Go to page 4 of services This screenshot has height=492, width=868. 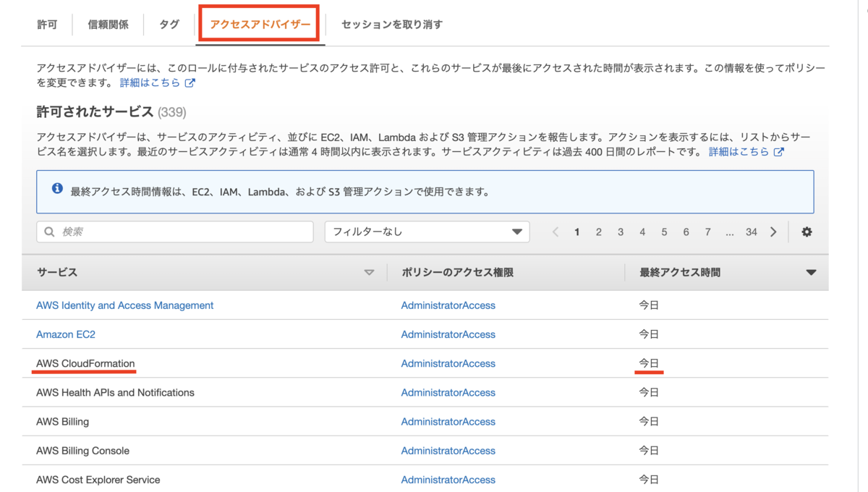642,232
